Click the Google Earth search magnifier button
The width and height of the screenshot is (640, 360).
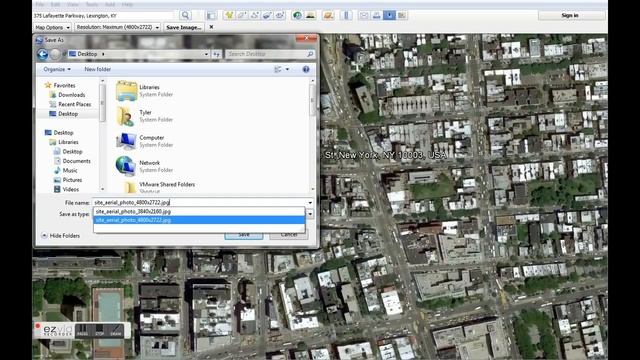coord(185,16)
